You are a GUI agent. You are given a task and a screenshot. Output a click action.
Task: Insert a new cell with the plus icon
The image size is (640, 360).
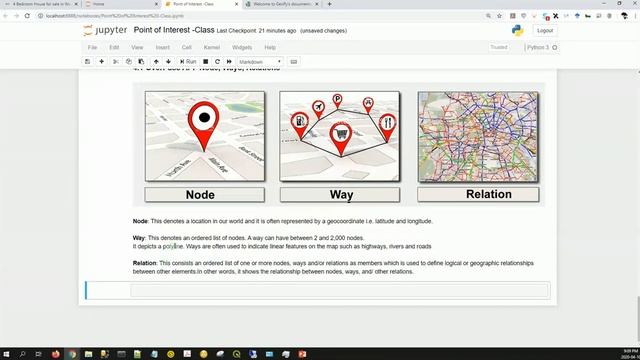102,62
